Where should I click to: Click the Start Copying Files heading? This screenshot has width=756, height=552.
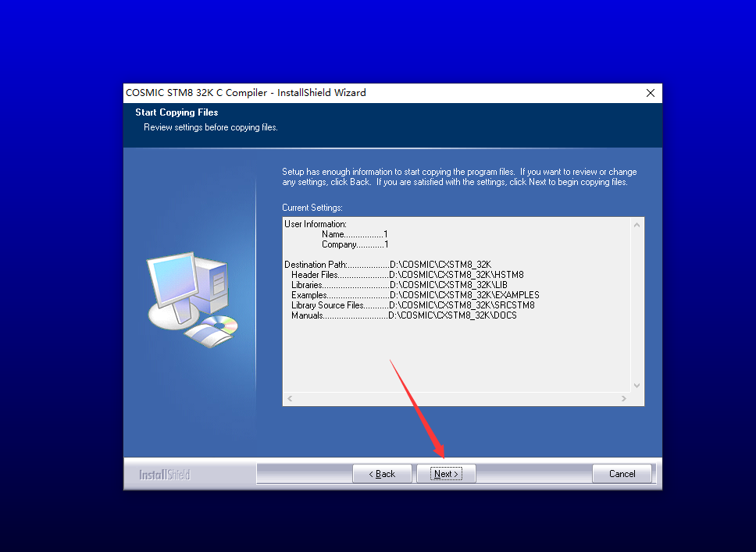coord(177,112)
